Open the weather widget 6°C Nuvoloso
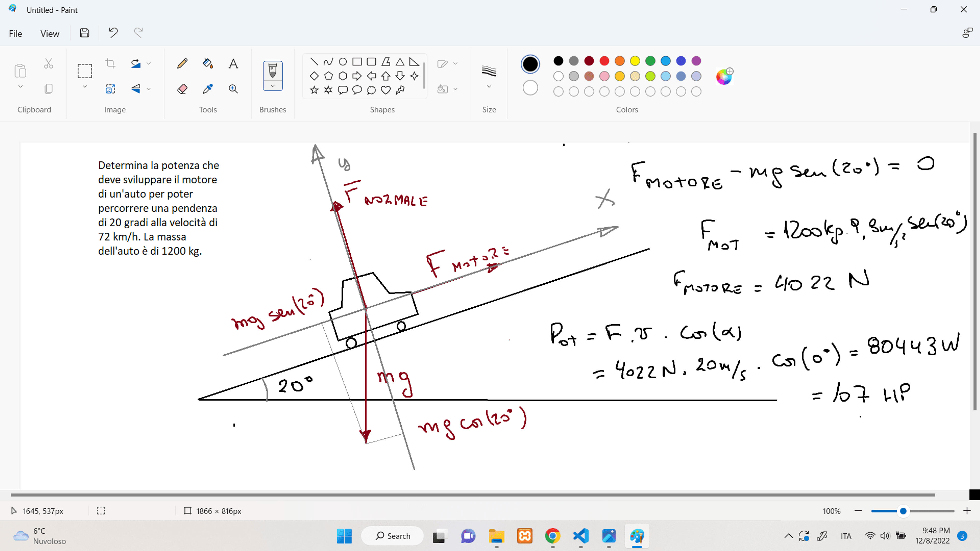This screenshot has height=551, width=980. click(x=40, y=536)
